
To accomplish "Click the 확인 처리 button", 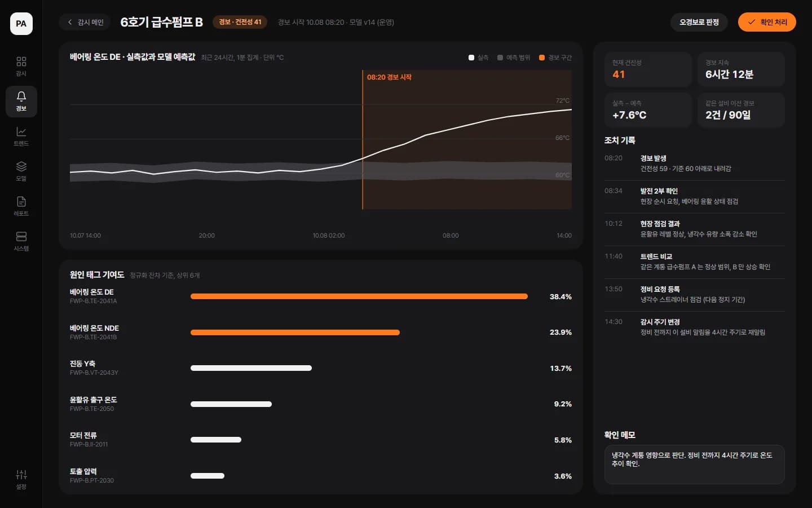I will coord(767,22).
